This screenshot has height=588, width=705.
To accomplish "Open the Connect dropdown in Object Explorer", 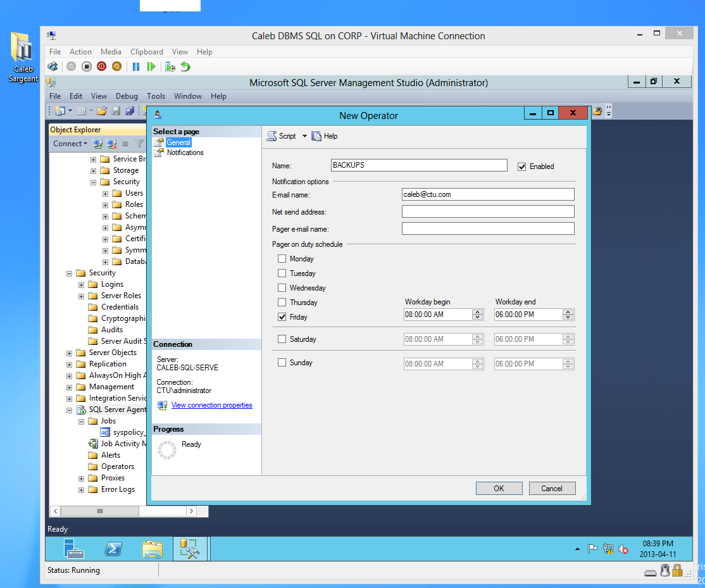I will (70, 144).
